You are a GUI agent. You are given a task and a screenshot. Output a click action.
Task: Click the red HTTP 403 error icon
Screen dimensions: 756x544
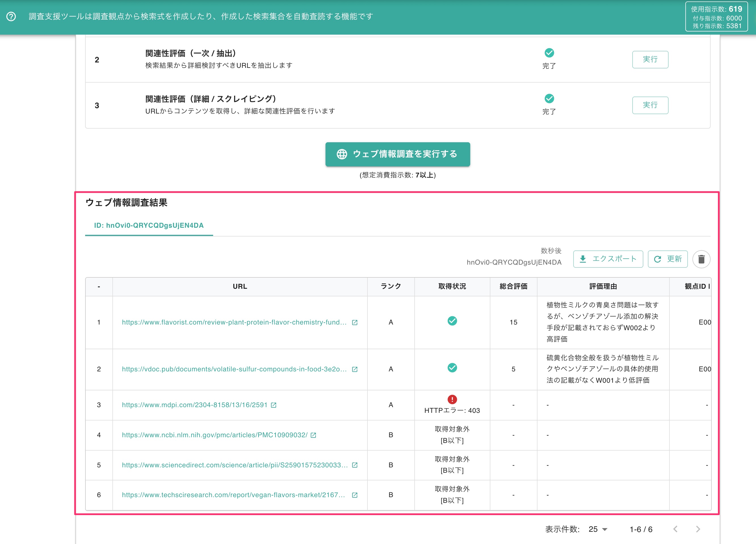pos(452,399)
